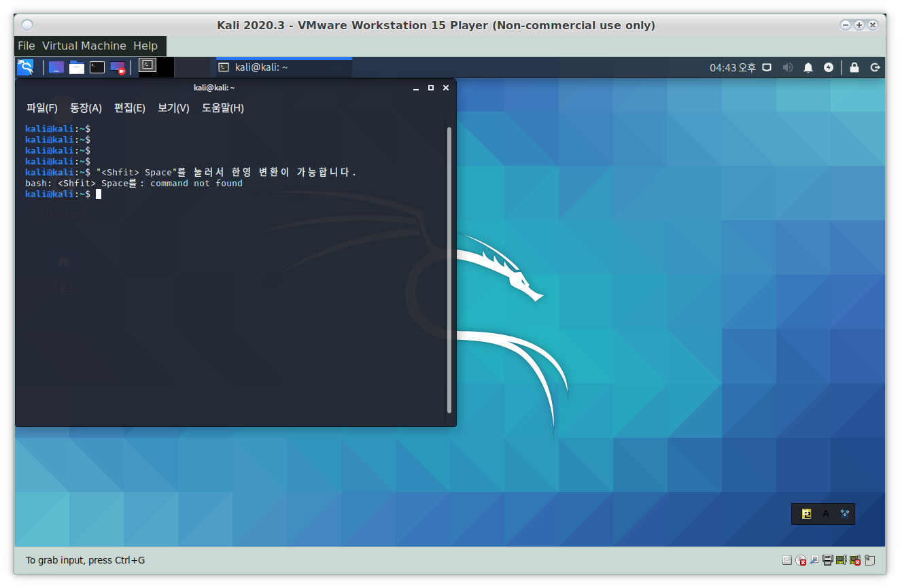Viewport: 900px width, 588px height.
Task: Lock the screen with padlock icon
Action: 854,67
